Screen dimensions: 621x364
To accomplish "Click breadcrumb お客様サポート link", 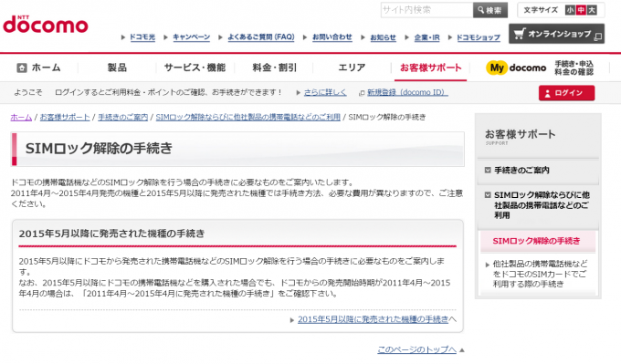I will point(65,117).
